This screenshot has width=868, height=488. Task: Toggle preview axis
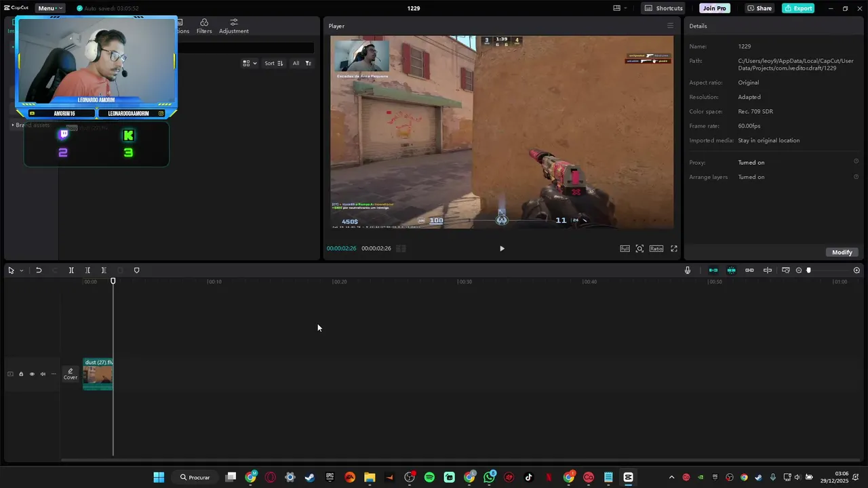coord(768,270)
